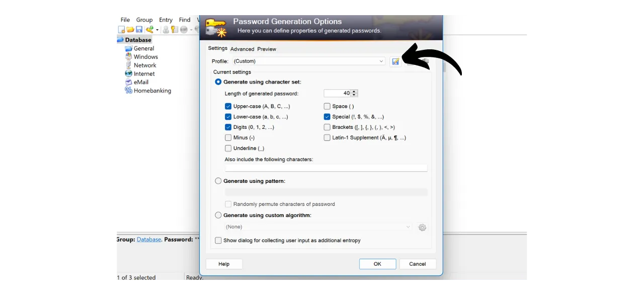Select the Generate using pattern radio button
This screenshot has width=644, height=295.
tap(218, 181)
